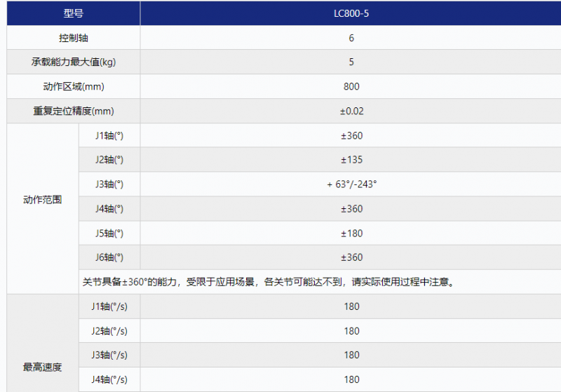Click the 型号 header cell
The image size is (561, 392).
[x=74, y=13]
